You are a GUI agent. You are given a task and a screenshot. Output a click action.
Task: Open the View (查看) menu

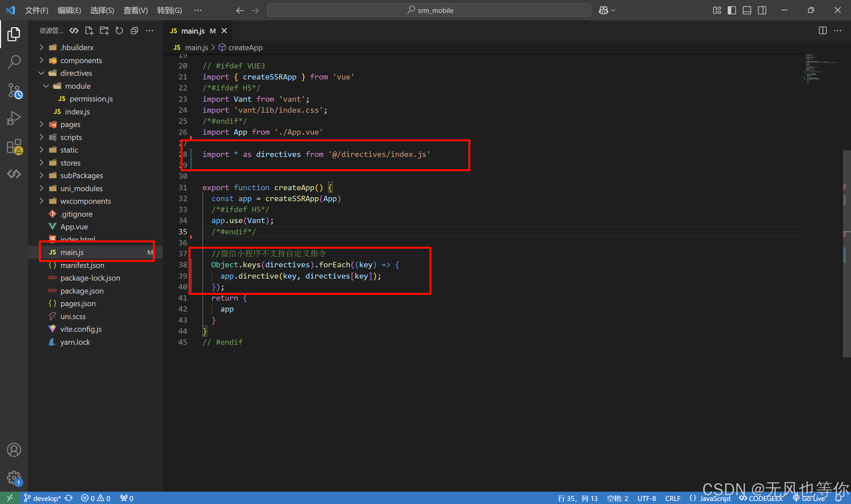[136, 11]
